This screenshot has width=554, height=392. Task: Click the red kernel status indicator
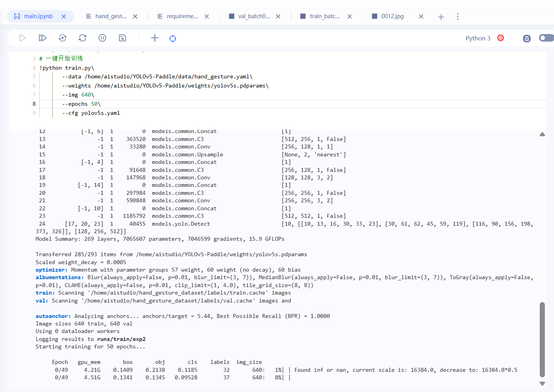(501, 38)
